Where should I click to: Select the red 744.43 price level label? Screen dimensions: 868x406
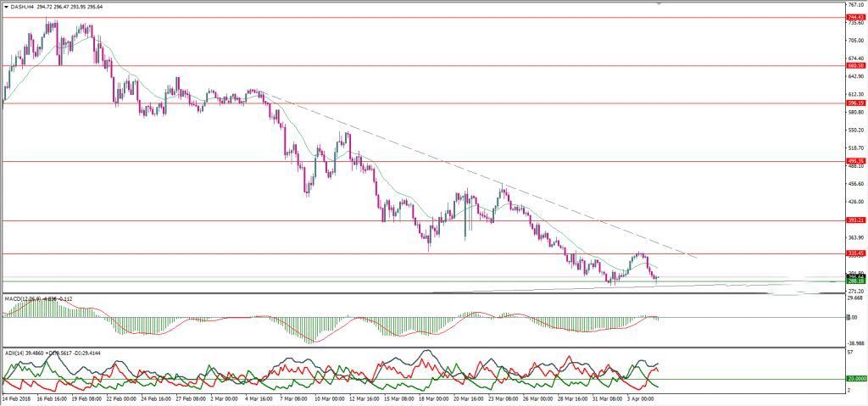[855, 17]
